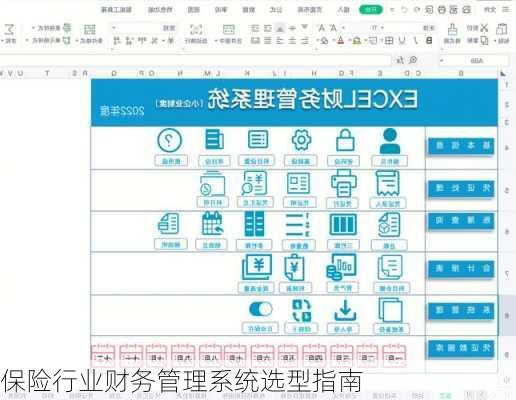Open the 凭证列表 newspaper-style icon

pyautogui.click(x=298, y=183)
